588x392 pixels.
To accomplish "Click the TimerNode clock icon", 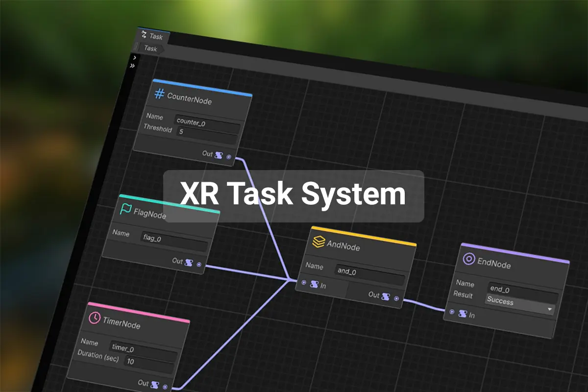I will [94, 318].
